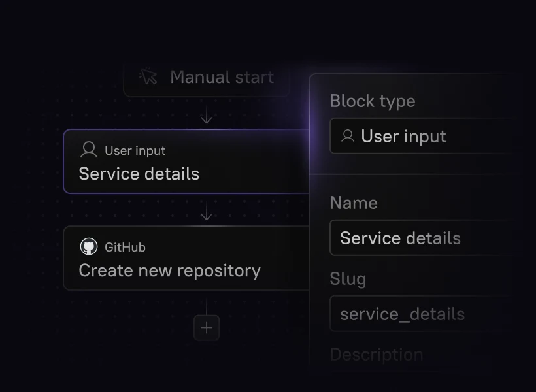Click the Name label in the panel

tap(354, 203)
